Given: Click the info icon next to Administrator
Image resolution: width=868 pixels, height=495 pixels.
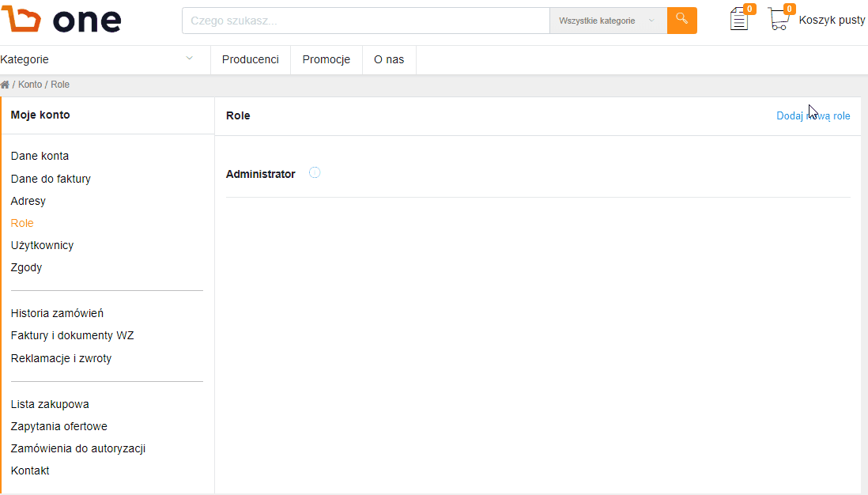Looking at the screenshot, I should (315, 173).
